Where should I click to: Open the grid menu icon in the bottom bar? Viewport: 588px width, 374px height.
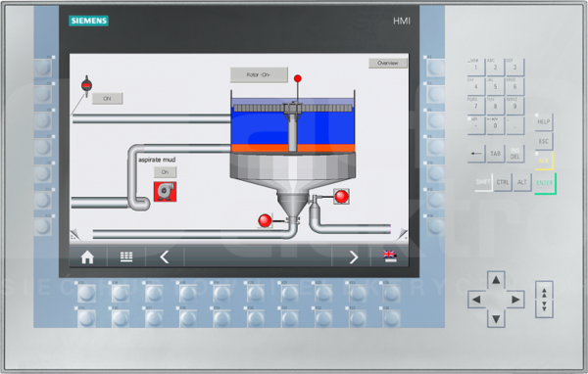click(x=126, y=257)
